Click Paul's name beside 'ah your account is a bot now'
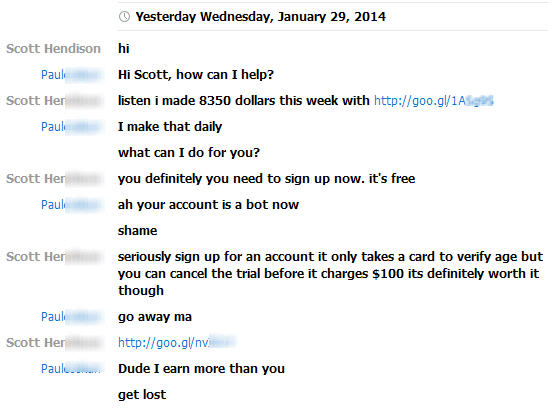 72,205
